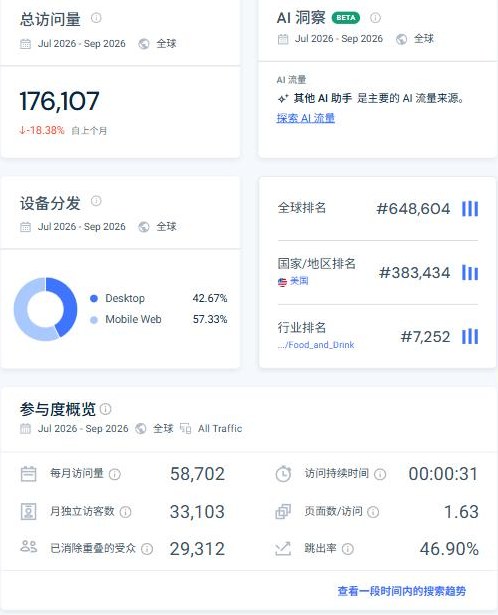
Task: Click globe icon in 设备分发 card
Action: pos(144,227)
